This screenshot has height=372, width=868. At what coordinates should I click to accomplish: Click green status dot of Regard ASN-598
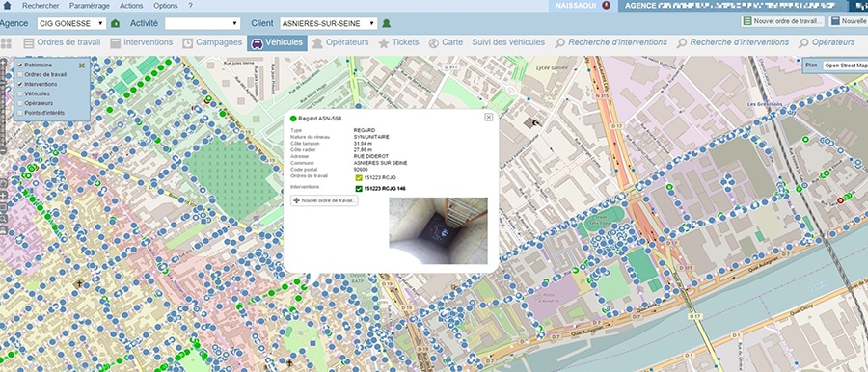pyautogui.click(x=293, y=119)
